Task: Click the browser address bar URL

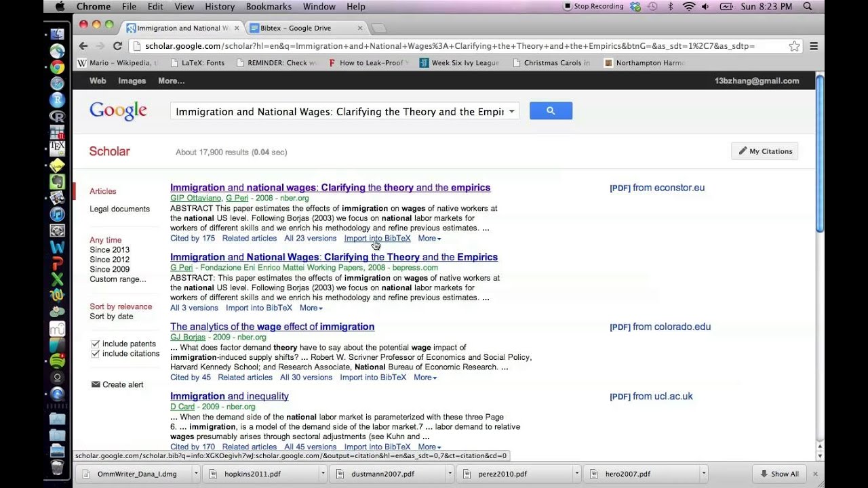Action: (x=449, y=46)
